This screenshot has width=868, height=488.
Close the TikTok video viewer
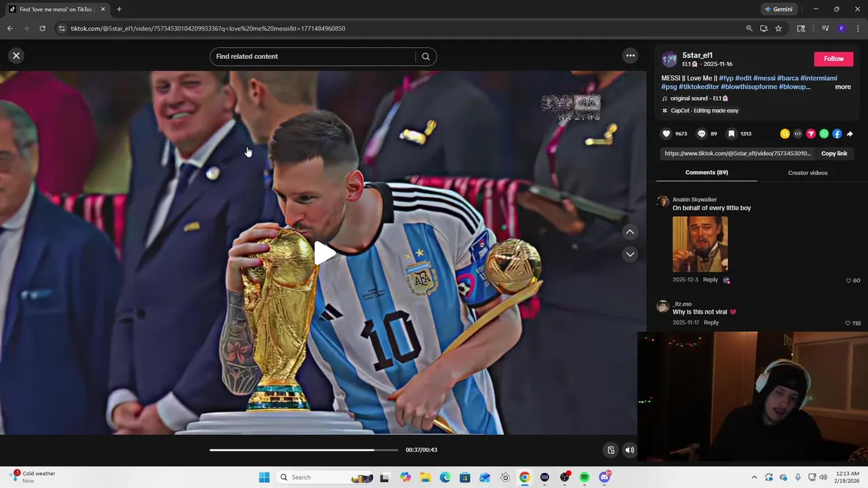[16, 56]
